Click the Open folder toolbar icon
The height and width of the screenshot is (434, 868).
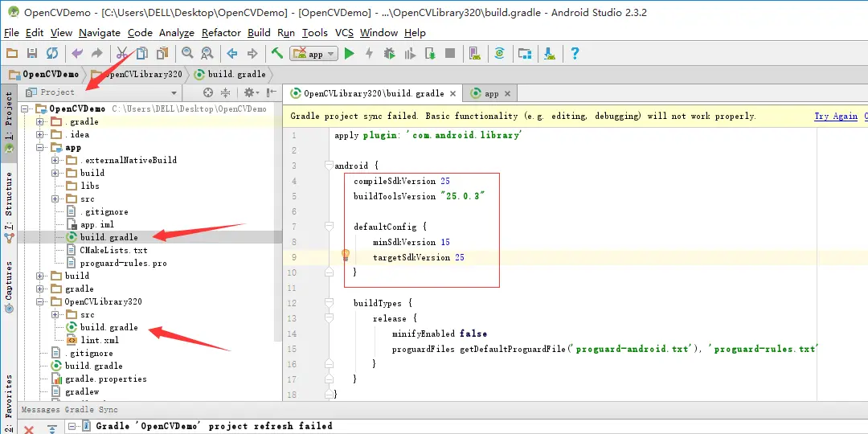(x=12, y=53)
